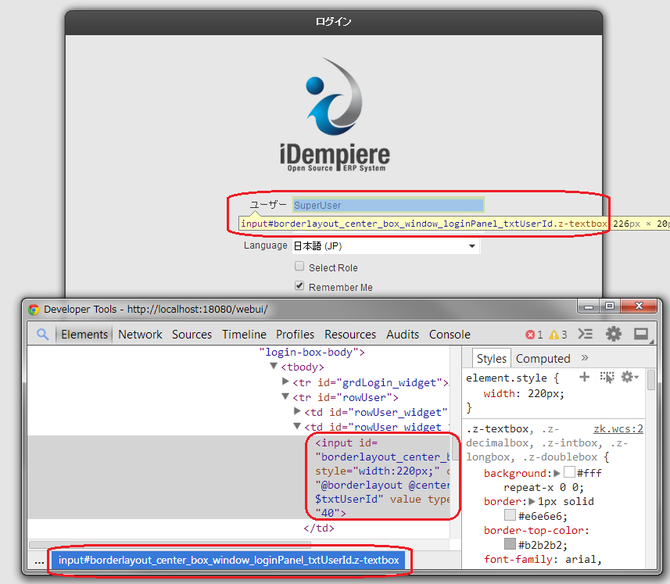670x584 pixels.
Task: Show the console drawer icon
Action: (586, 335)
